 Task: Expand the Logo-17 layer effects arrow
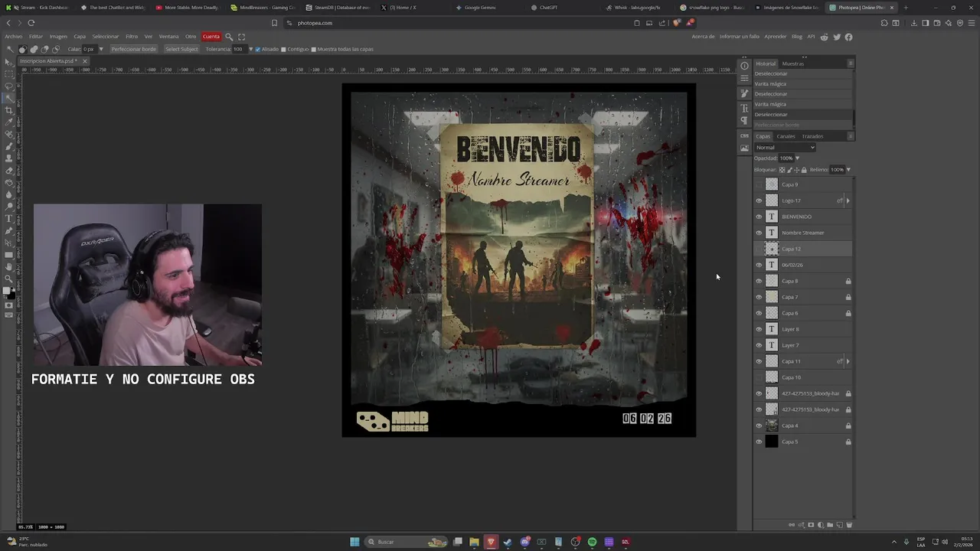(848, 201)
